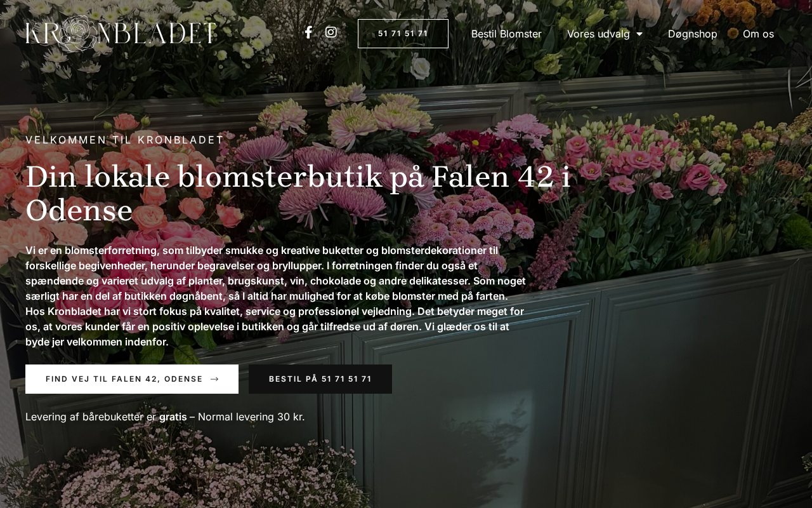The height and width of the screenshot is (508, 812).
Task: Click the shop description paragraph
Action: pos(276,296)
